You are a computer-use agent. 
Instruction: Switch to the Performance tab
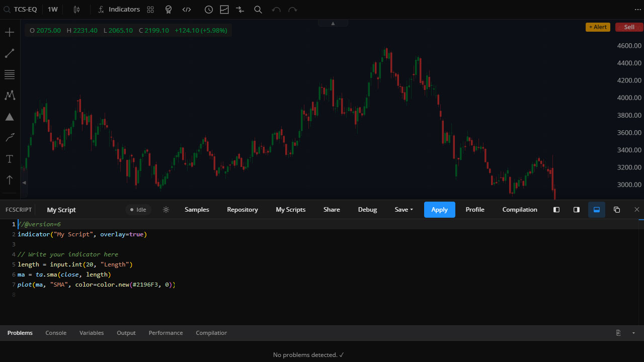tap(166, 333)
